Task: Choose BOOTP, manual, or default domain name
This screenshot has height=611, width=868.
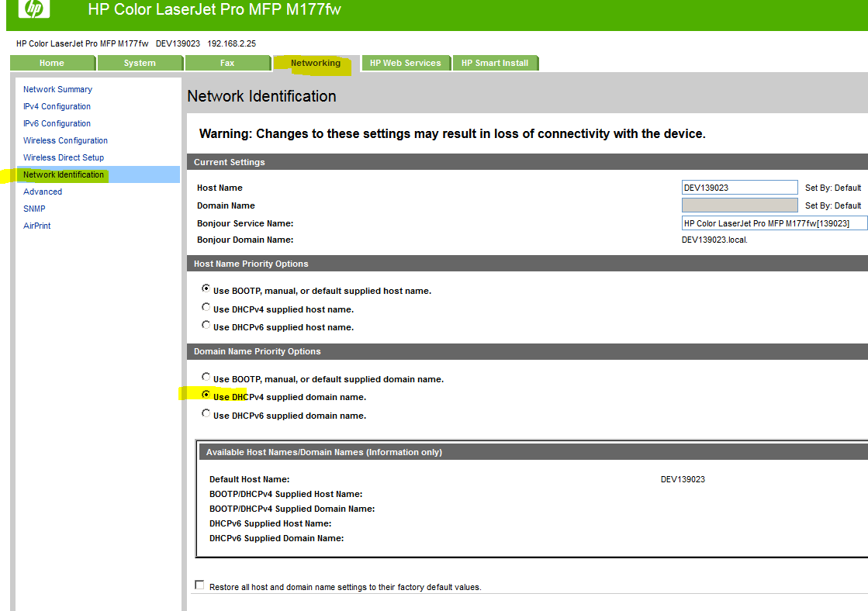Action: [206, 378]
